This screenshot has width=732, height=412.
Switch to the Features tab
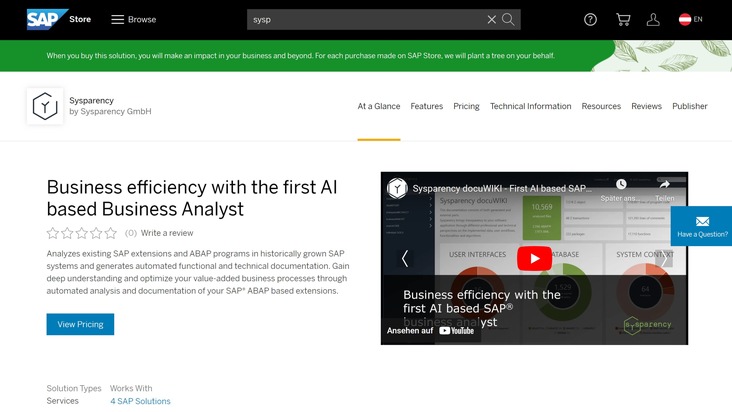click(x=427, y=106)
